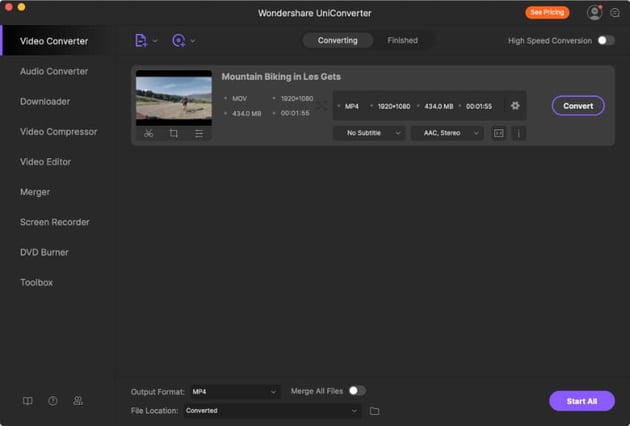Click the output duration 00:01:55
This screenshot has height=426, width=630.
click(479, 106)
